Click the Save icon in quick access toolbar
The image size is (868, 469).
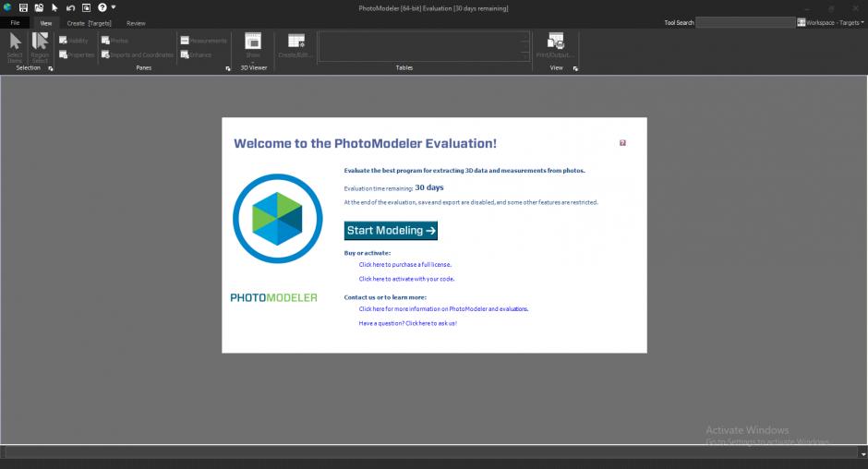(x=23, y=7)
